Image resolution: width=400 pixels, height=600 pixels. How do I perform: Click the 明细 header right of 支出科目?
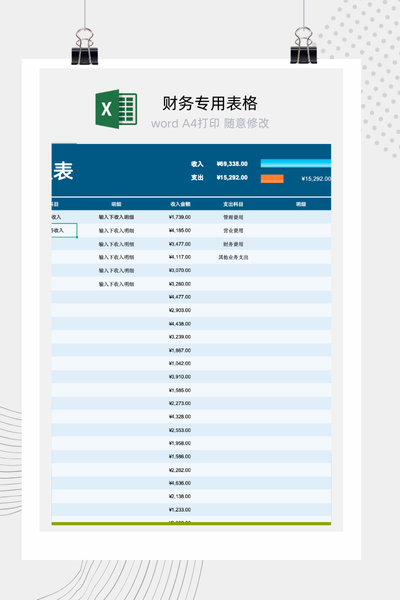[301, 204]
